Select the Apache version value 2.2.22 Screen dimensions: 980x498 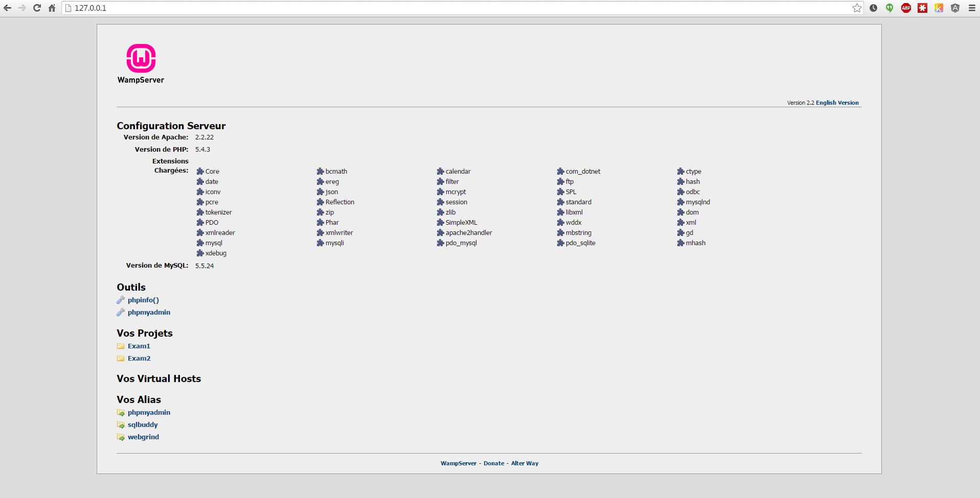tap(204, 137)
